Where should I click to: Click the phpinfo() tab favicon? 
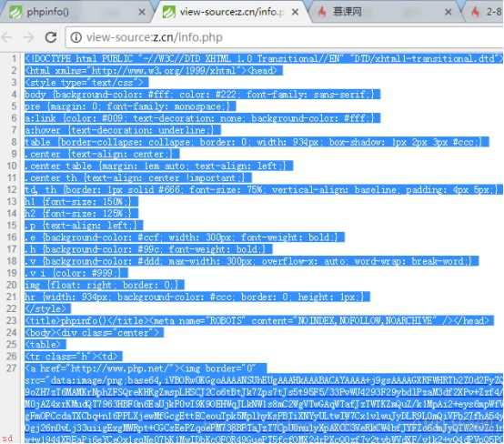[15, 12]
